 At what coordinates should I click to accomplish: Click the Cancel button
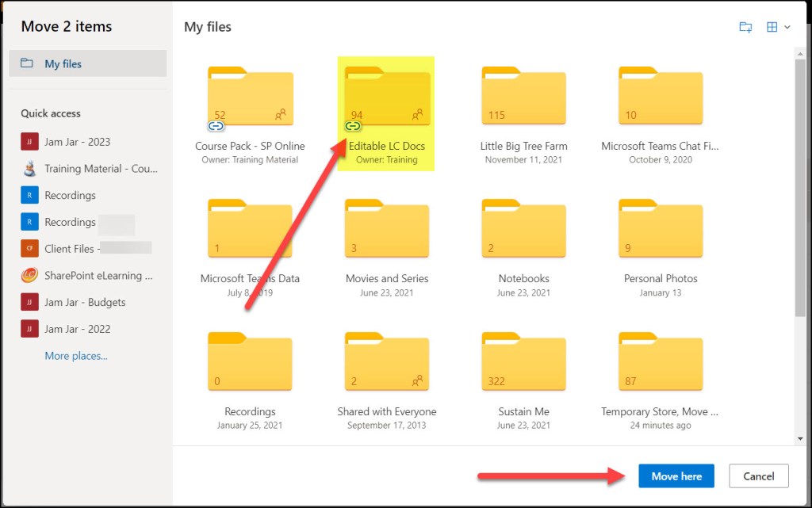[x=758, y=476]
